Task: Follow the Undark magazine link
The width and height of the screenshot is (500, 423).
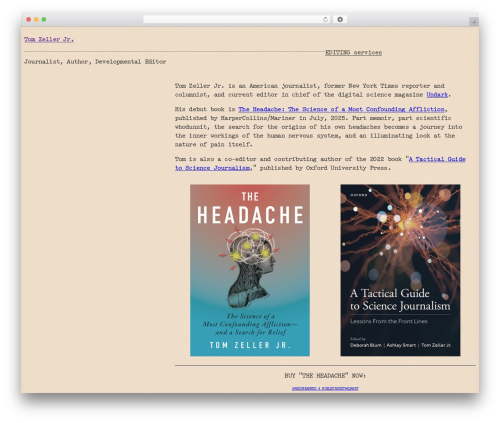Action: pyautogui.click(x=437, y=95)
